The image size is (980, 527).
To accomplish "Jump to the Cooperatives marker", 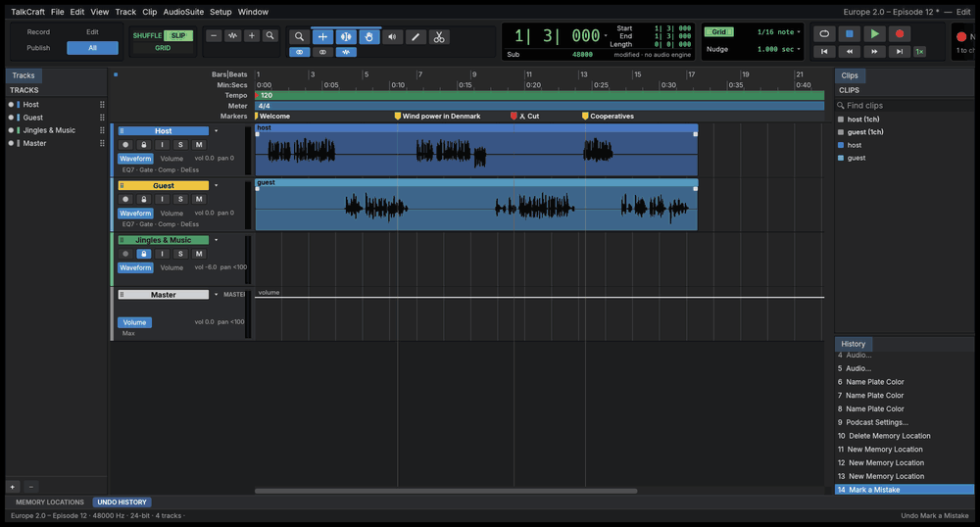I will point(608,117).
